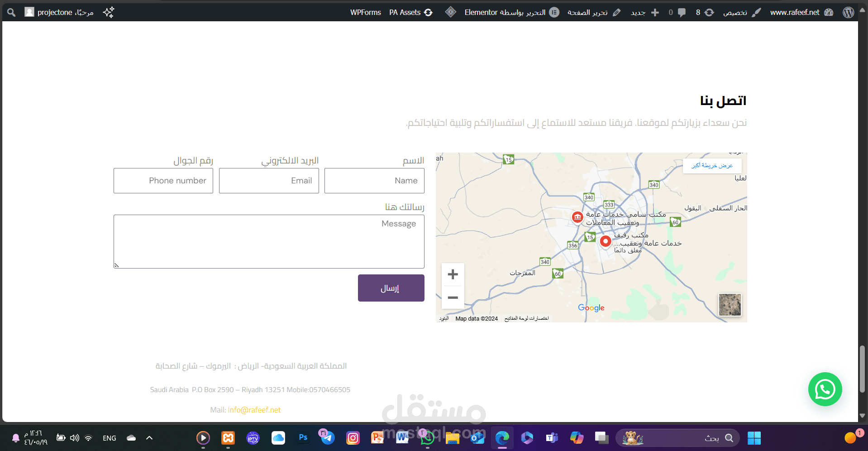The width and height of the screenshot is (868, 451).
Task: Switch map to satellite view thumbnail
Action: [x=730, y=305]
